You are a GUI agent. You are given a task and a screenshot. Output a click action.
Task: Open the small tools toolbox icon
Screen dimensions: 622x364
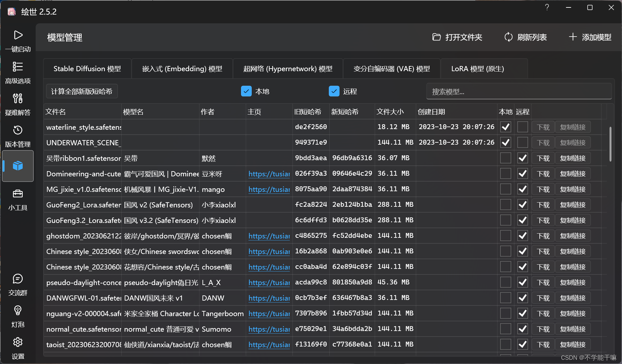coord(18,194)
